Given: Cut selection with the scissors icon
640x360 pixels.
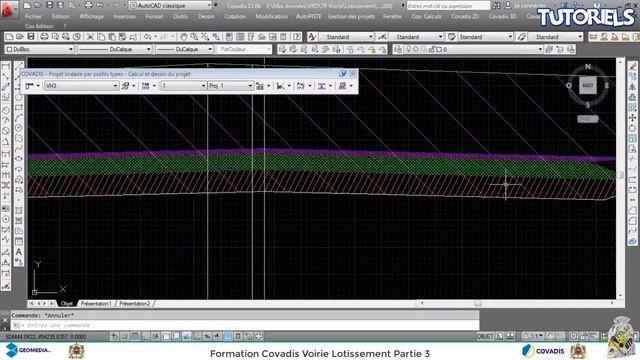Looking at the screenshot, I should click(90, 37).
